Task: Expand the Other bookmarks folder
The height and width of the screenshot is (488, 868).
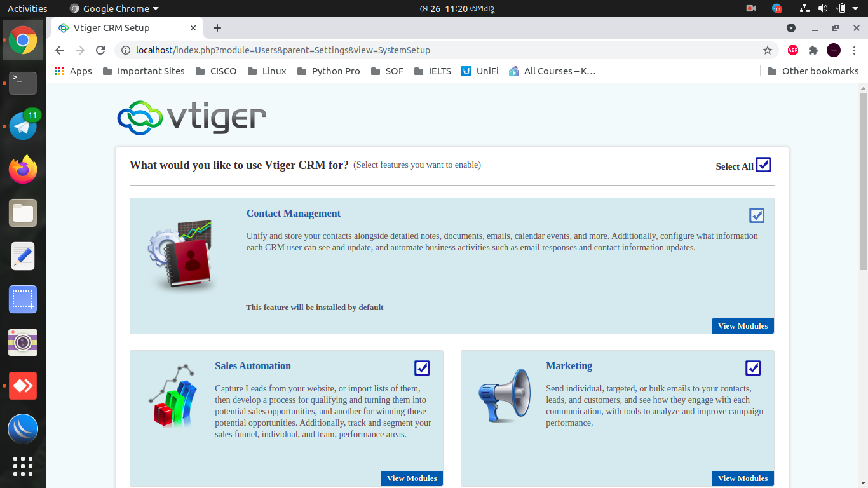Action: [x=813, y=71]
